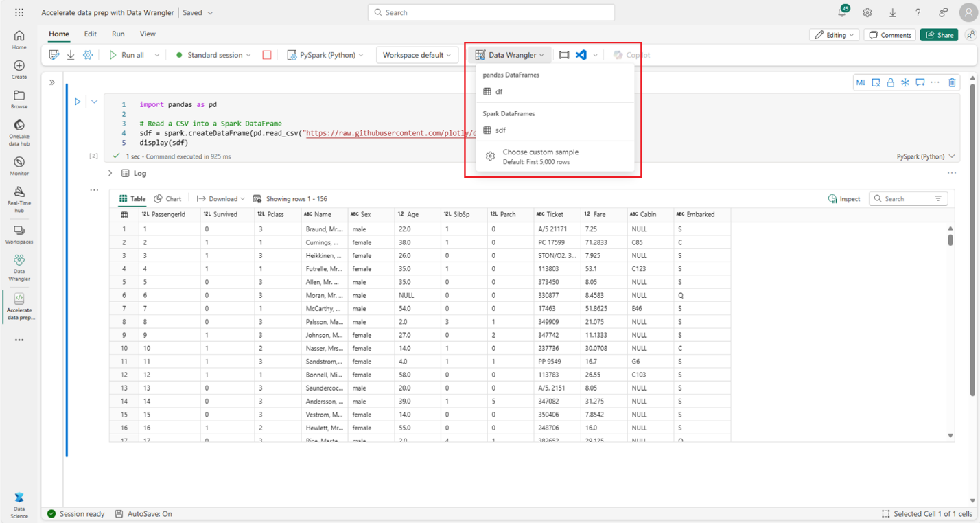Choose custom sample in the Data Wrangler menu
Image resolution: width=980 pixels, height=523 pixels.
tap(555, 156)
